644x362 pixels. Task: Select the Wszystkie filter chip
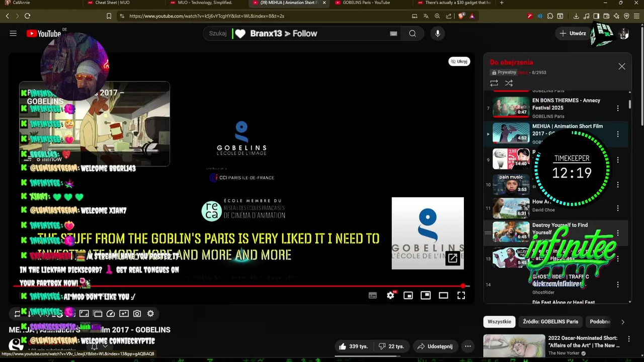(x=500, y=322)
